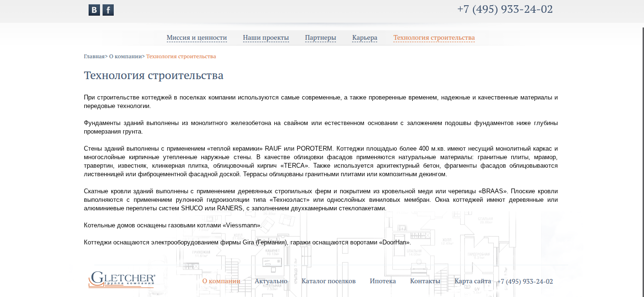Open О компании in the footer menu
Image resolution: width=644 pixels, height=297 pixels.
221,281
